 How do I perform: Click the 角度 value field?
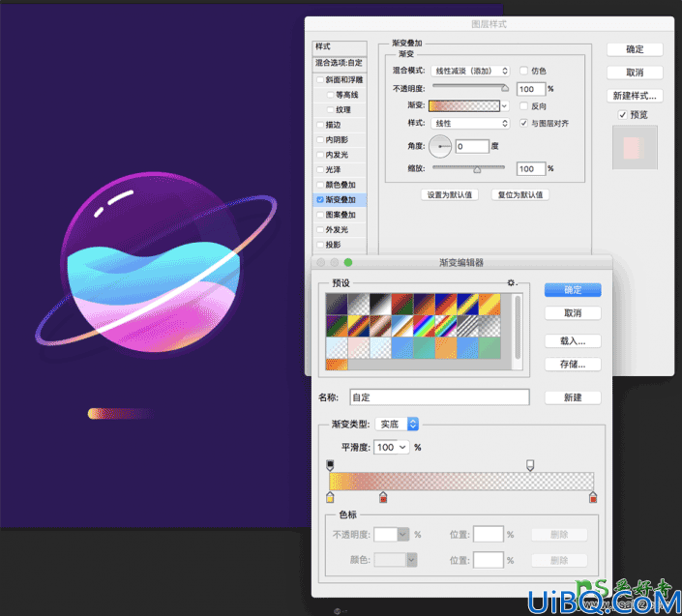pyautogui.click(x=472, y=146)
